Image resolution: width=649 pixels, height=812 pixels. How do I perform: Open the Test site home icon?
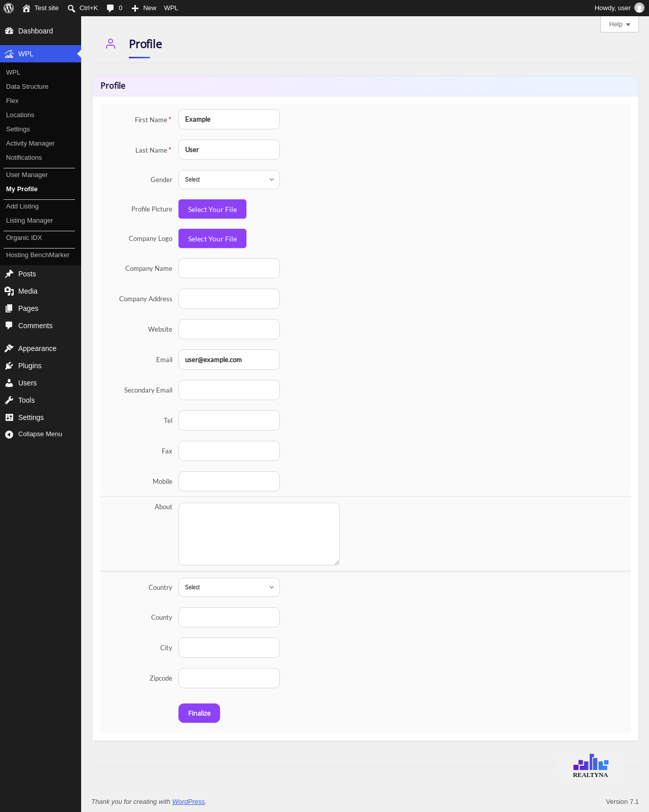[x=26, y=8]
